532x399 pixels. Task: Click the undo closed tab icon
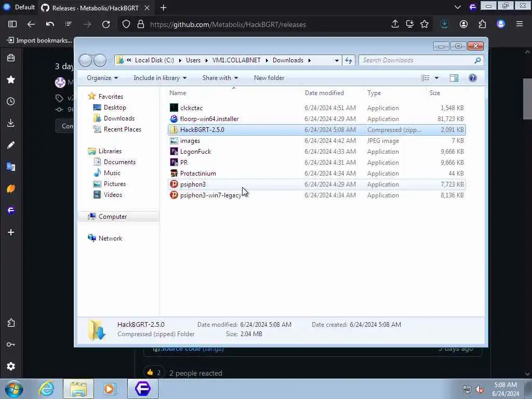[50, 24]
